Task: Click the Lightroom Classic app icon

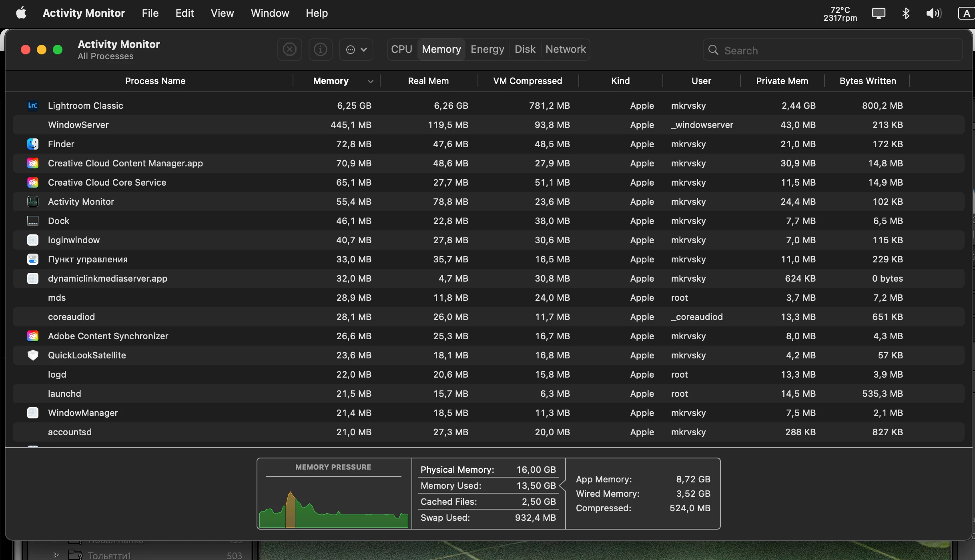Action: [x=33, y=106]
